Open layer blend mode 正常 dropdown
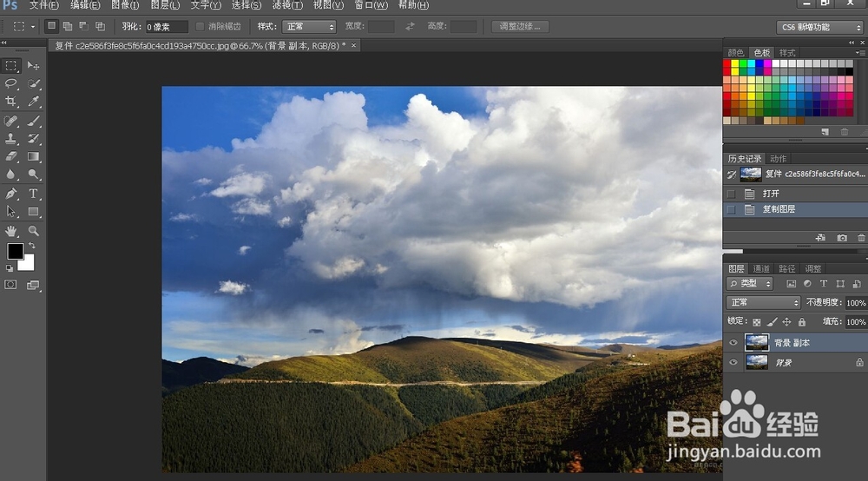This screenshot has height=481, width=868. coord(763,302)
